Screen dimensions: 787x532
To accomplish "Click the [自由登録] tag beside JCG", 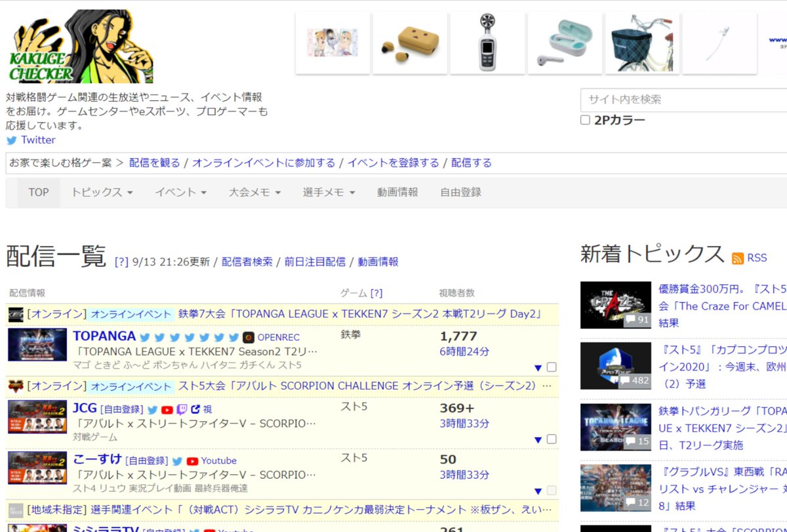I will tap(122, 409).
